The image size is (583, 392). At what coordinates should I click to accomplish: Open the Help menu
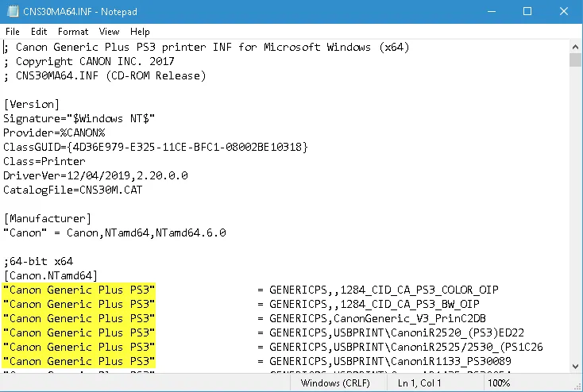pyautogui.click(x=140, y=32)
